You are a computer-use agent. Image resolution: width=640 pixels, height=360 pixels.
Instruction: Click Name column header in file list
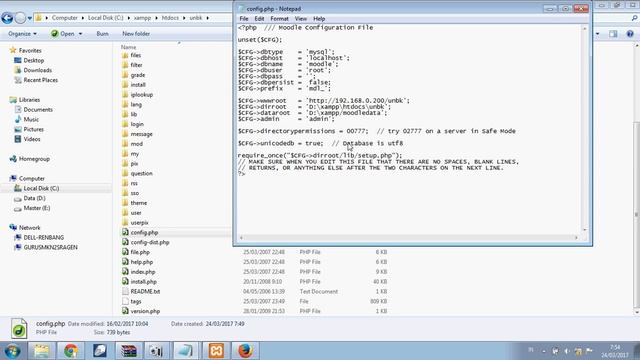click(129, 47)
